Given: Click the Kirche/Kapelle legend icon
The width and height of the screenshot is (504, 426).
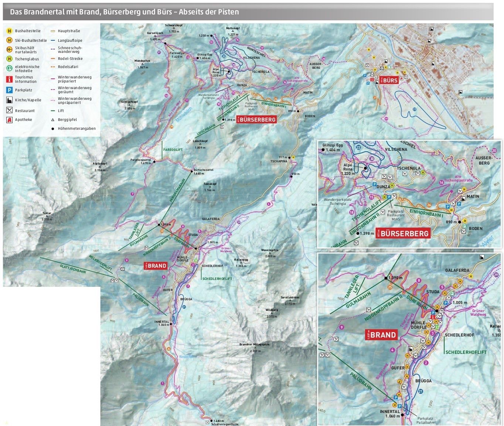Looking at the screenshot, I should coord(10,100).
